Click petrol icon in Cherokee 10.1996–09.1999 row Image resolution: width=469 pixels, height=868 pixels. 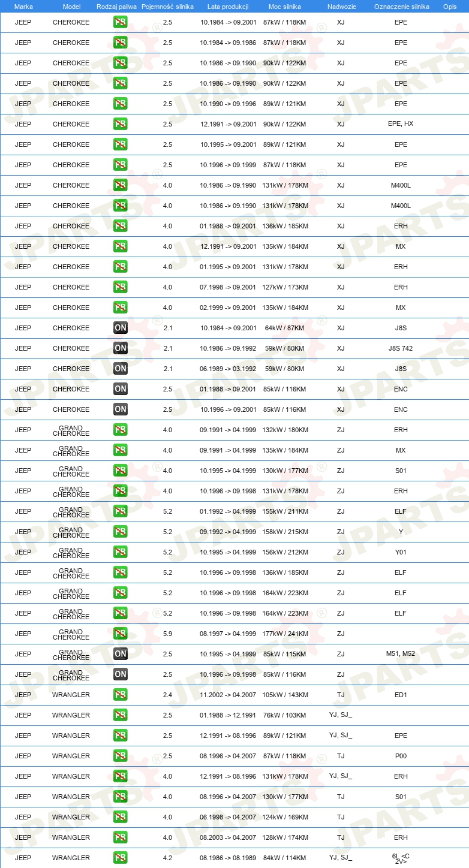(x=121, y=165)
